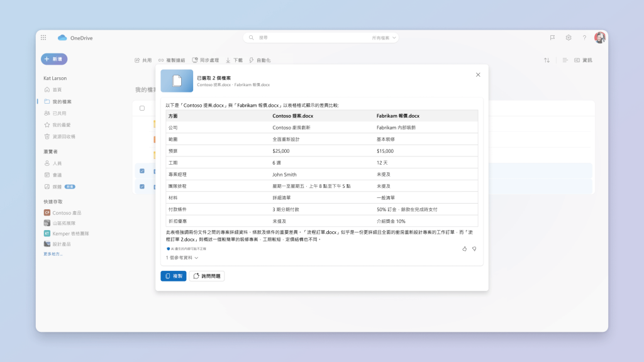
Task: Open 設計產品 quick access item
Action: pyautogui.click(x=57, y=244)
